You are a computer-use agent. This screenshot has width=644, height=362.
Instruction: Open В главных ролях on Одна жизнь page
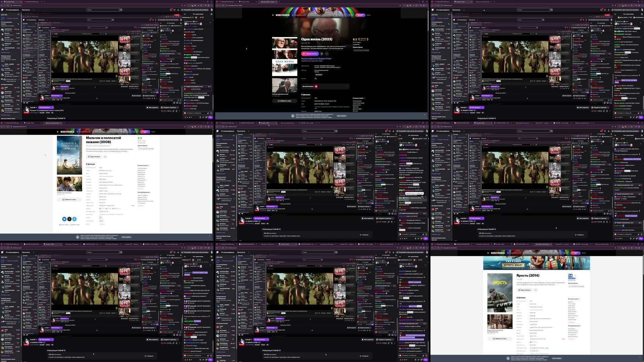[x=358, y=98]
